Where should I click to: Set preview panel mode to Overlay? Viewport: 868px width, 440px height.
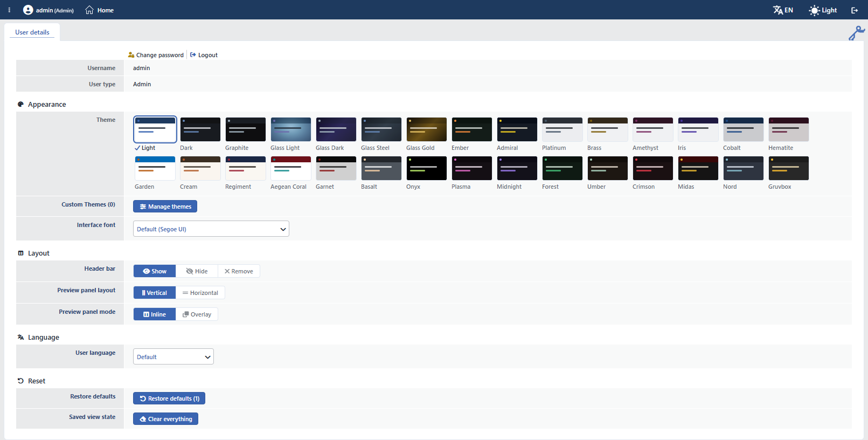coord(197,314)
